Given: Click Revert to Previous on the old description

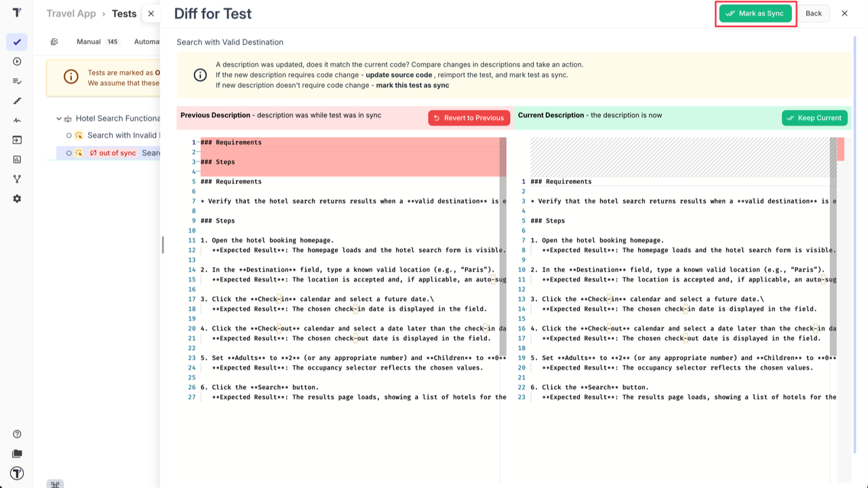Looking at the screenshot, I should click(x=469, y=117).
